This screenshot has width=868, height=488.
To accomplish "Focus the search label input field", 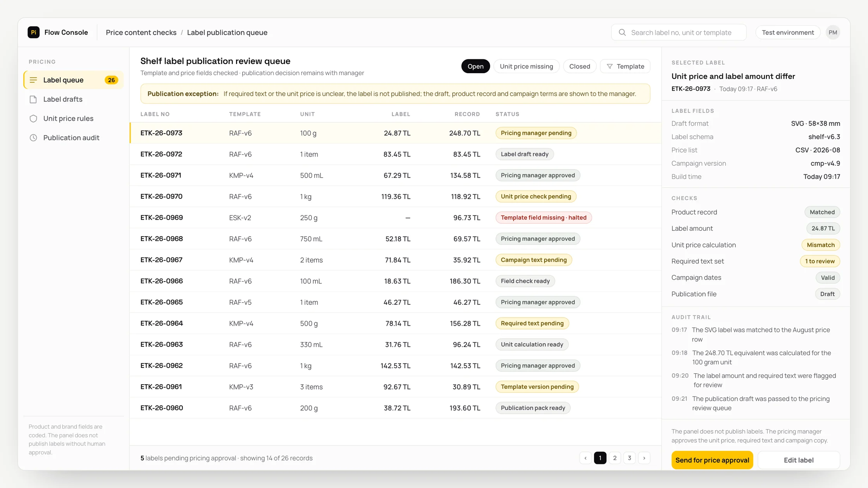I will (x=679, y=33).
